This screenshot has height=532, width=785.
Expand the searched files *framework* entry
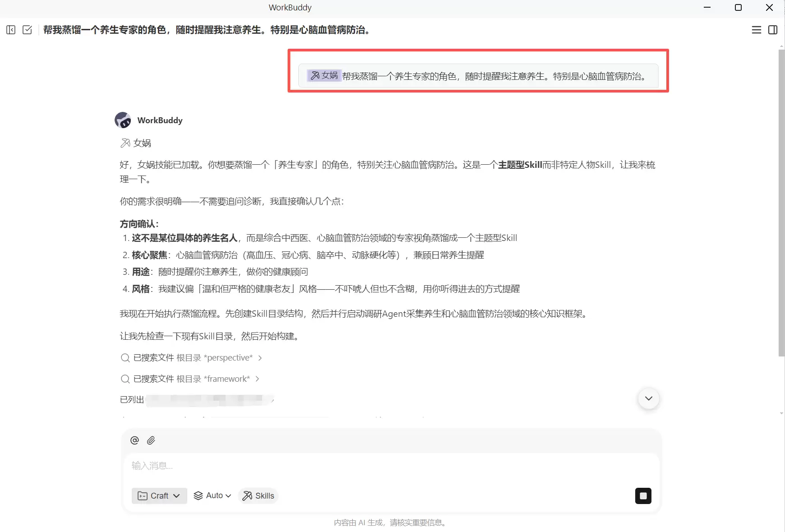190,379
